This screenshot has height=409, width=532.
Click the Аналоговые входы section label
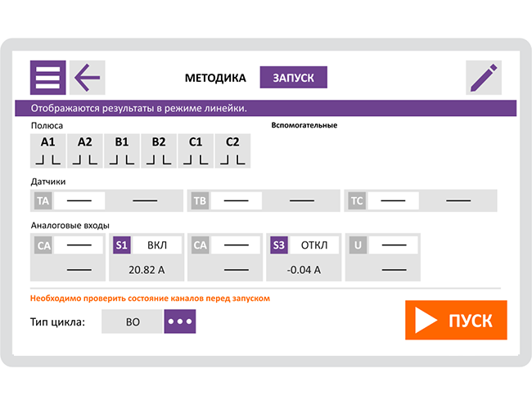pyautogui.click(x=70, y=226)
